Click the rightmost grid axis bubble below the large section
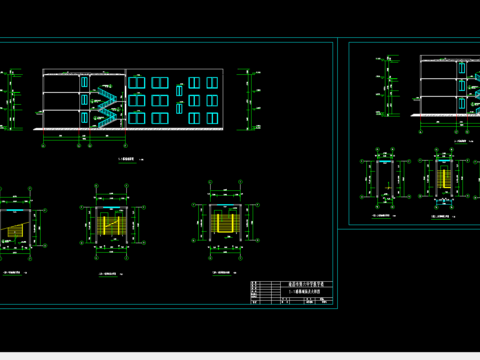This screenshot has height=360, width=480. (125, 146)
